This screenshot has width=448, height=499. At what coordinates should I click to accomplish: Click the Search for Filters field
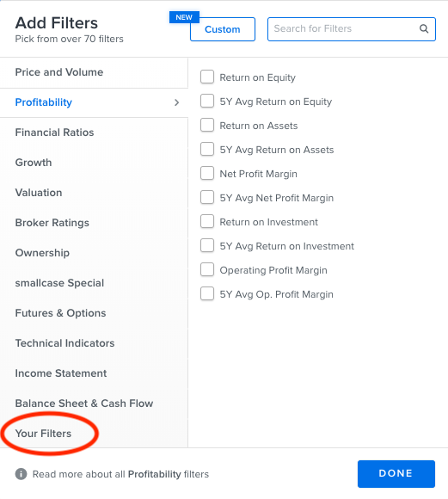(x=352, y=29)
